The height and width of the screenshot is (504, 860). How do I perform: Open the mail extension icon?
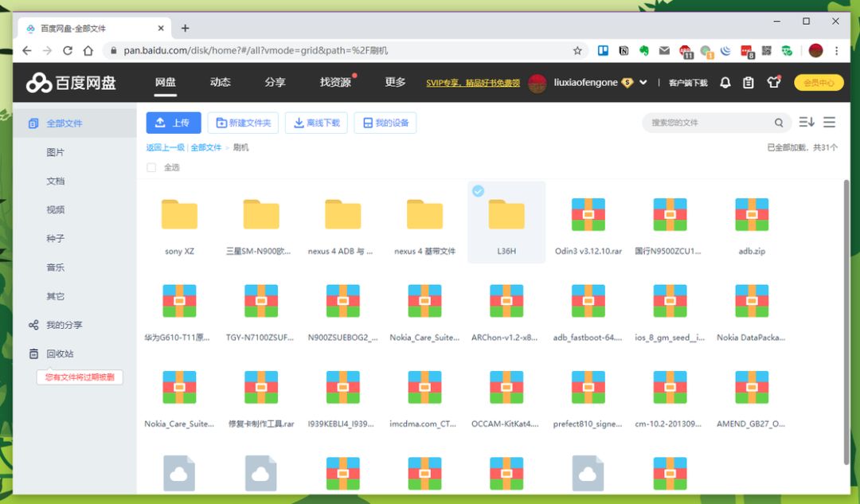tap(664, 50)
